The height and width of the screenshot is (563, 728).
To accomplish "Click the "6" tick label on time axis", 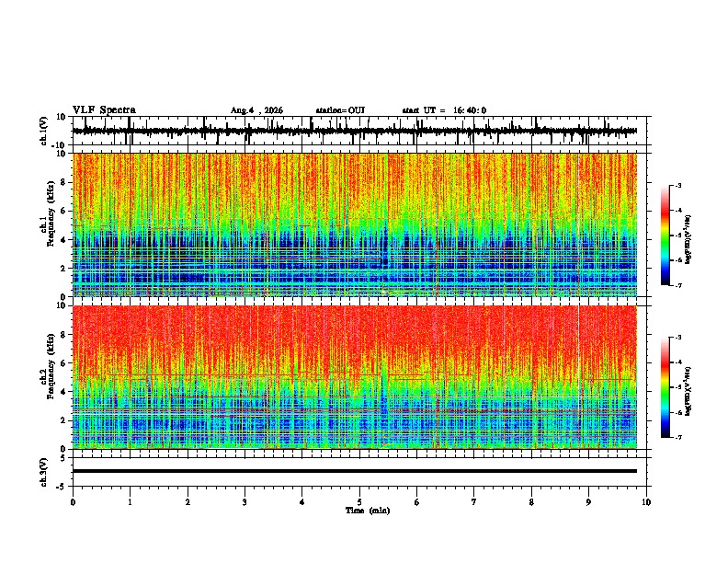I will 417,502.
